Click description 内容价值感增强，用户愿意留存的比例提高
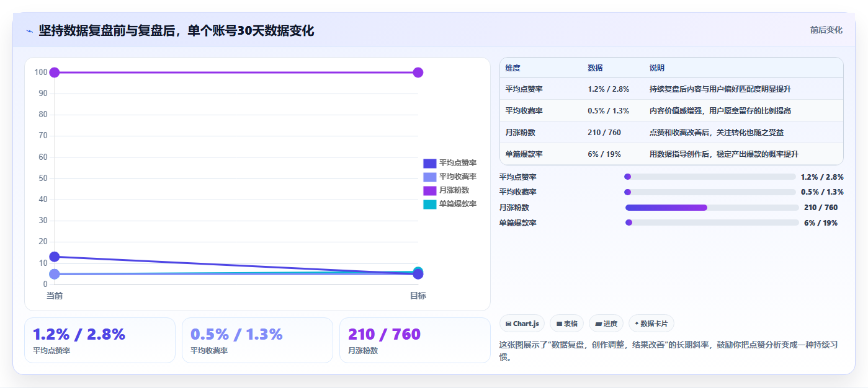868x388 pixels. click(x=720, y=111)
